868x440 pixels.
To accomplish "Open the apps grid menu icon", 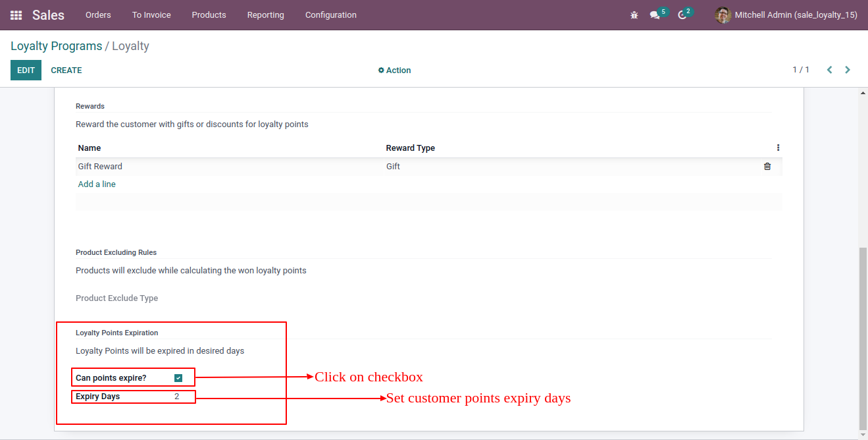I will coord(16,14).
